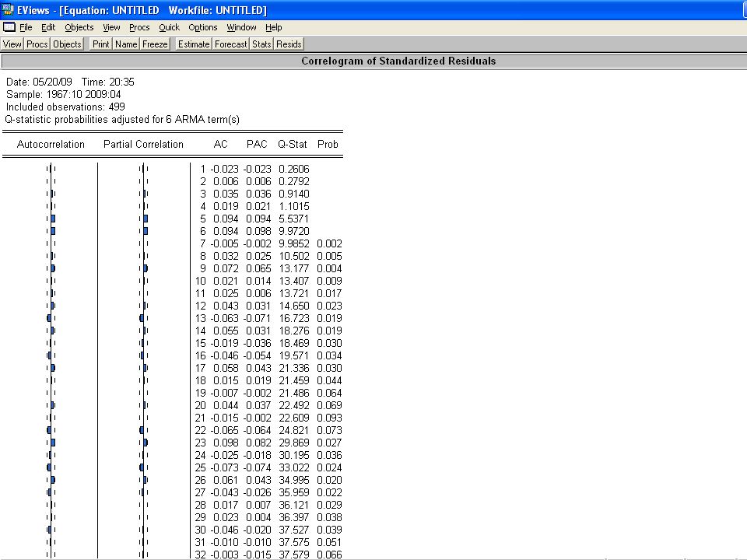Click Prob value 0.093 in lag 21
Screen dimensions: 747x560
329,418
